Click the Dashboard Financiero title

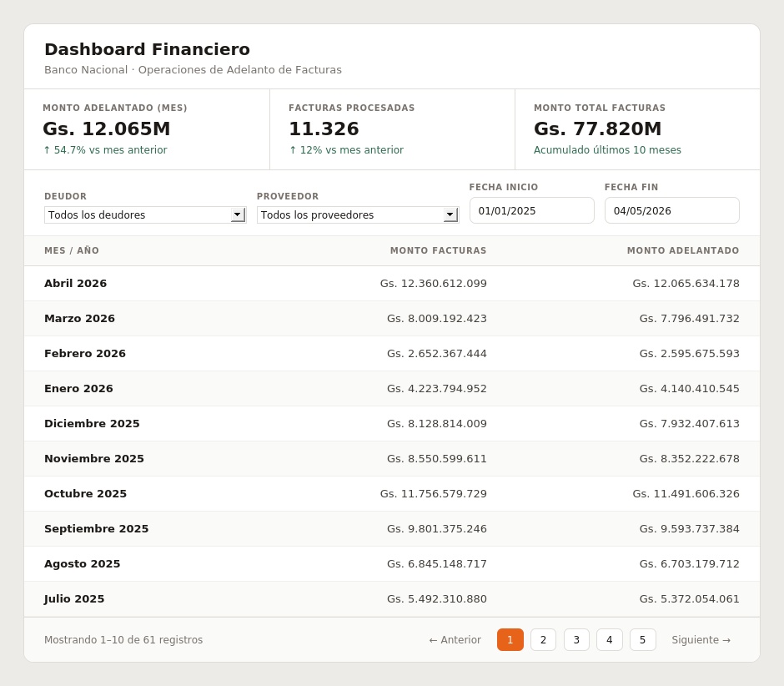click(x=147, y=49)
